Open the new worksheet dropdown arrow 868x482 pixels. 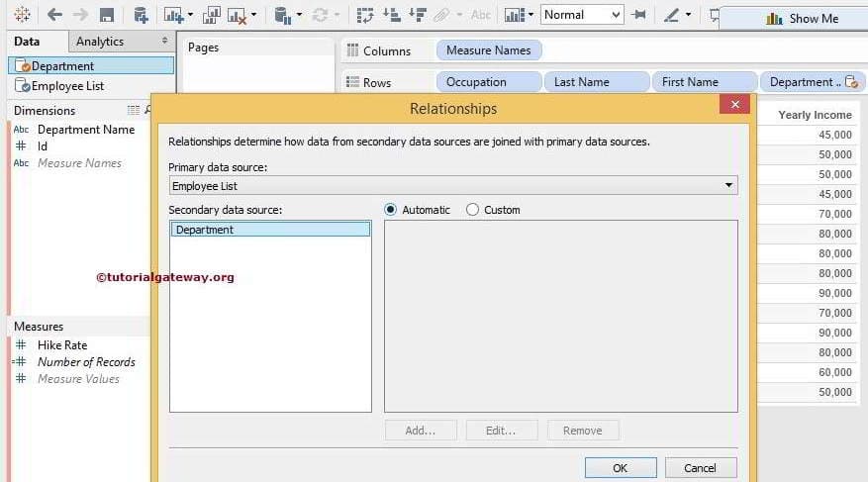190,15
